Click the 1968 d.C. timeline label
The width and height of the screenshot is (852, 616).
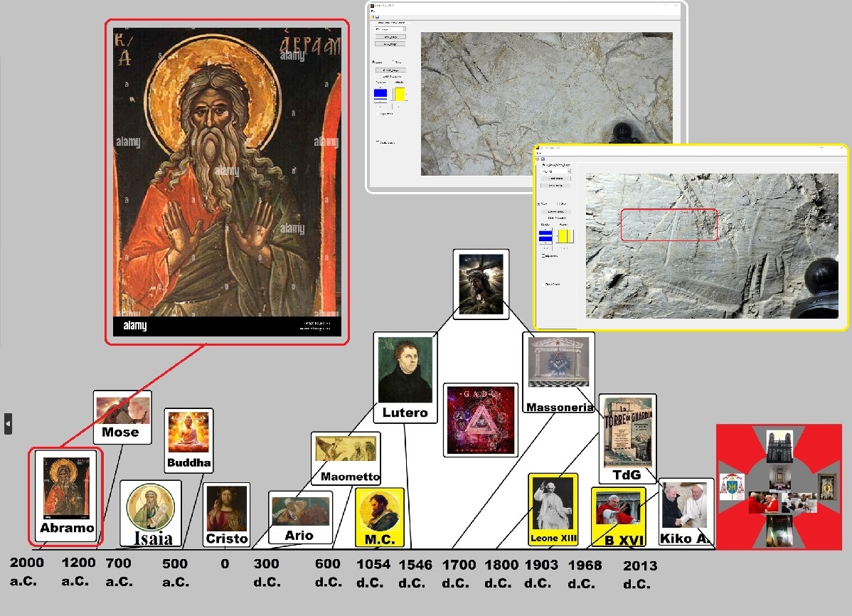(x=585, y=573)
